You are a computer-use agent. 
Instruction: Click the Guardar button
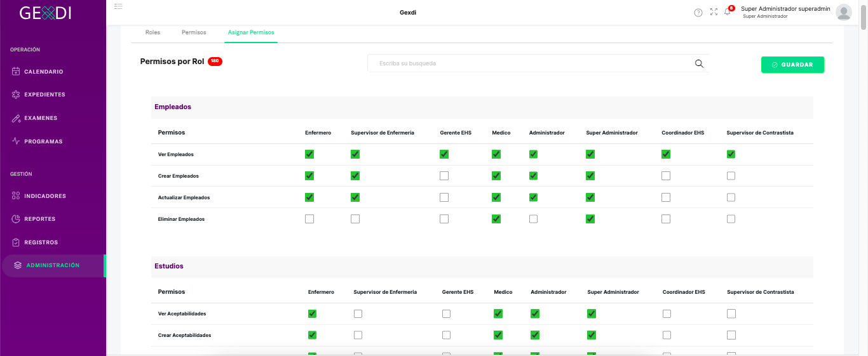[x=792, y=65]
